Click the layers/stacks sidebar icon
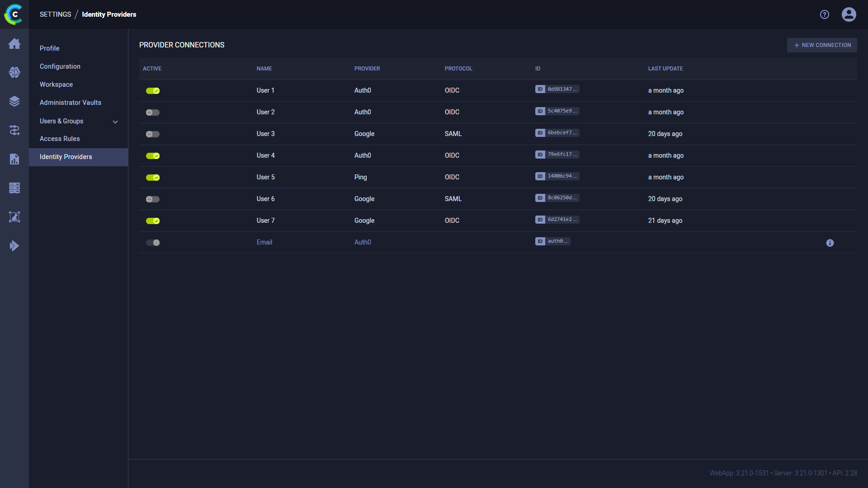Image resolution: width=868 pixels, height=488 pixels. point(14,101)
